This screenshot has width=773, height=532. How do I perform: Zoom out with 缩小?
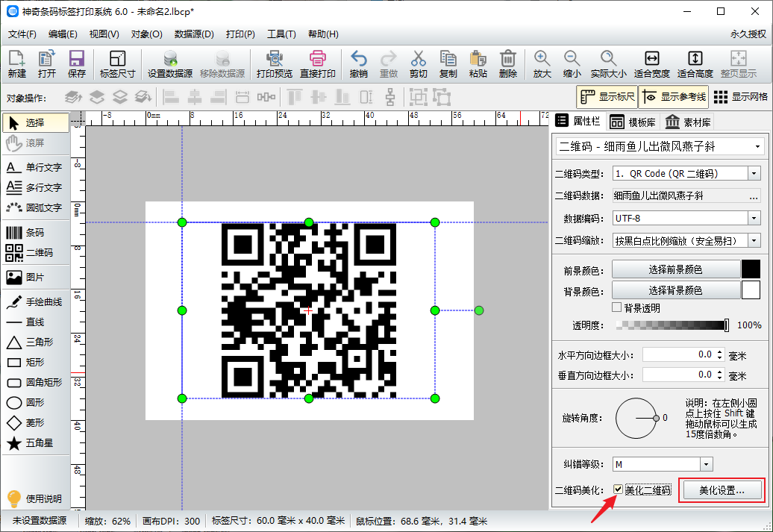[572, 64]
